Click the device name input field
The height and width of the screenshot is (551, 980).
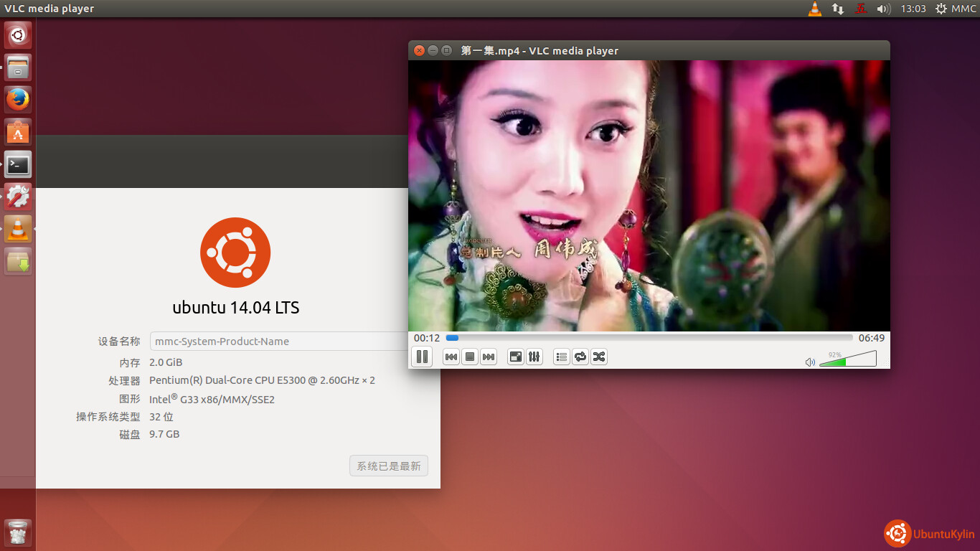(280, 342)
